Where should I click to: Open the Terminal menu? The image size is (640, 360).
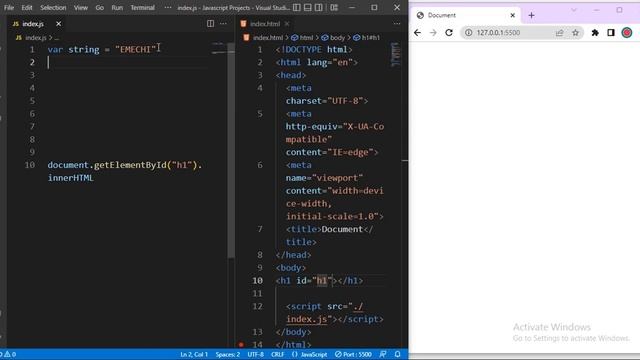[x=142, y=8]
